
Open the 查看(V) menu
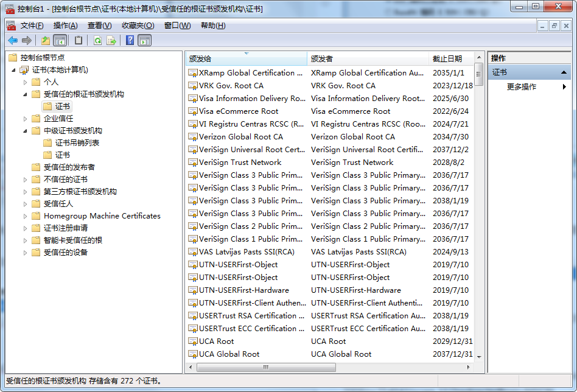click(99, 26)
